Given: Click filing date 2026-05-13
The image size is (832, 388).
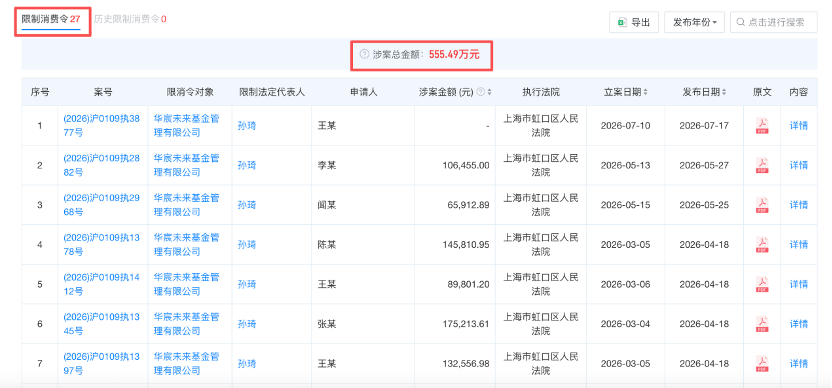Looking at the screenshot, I should point(626,166).
